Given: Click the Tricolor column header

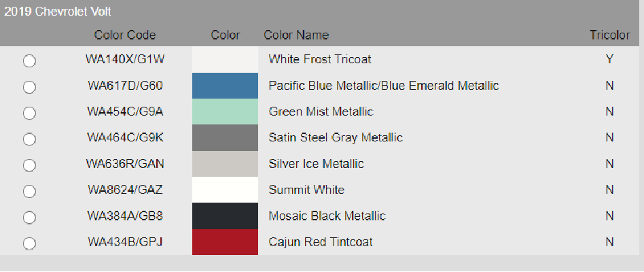Looking at the screenshot, I should click(x=610, y=35).
